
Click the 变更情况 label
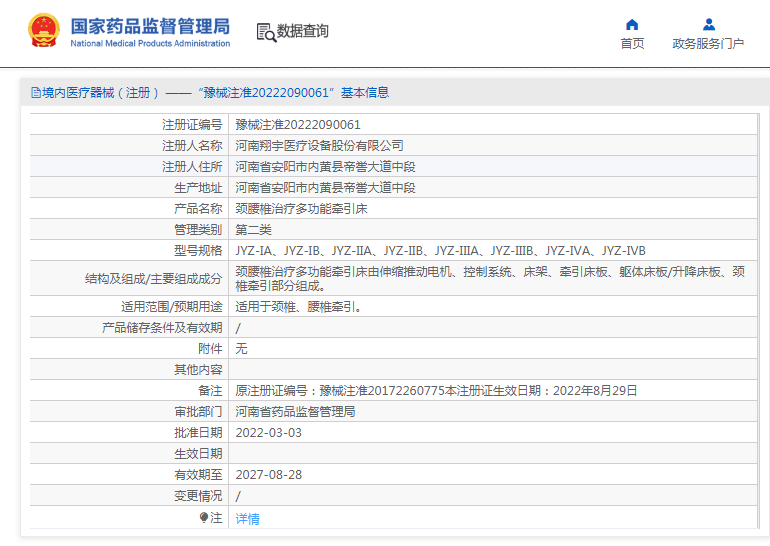(198, 496)
